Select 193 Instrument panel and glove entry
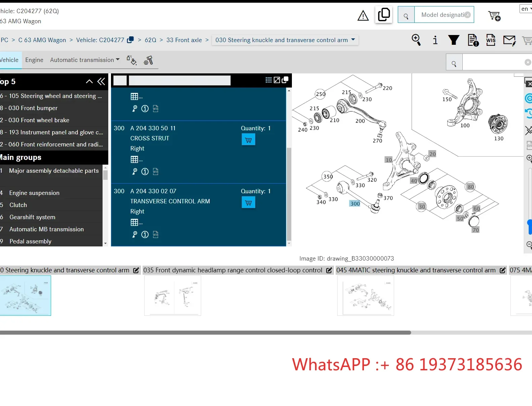This screenshot has height=406, width=532. pyautogui.click(x=54, y=132)
